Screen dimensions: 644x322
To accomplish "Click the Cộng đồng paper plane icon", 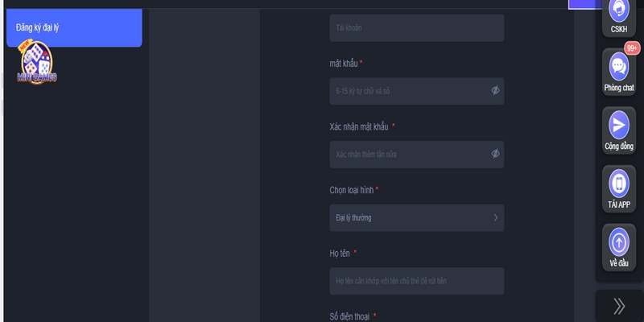I will coord(619,125).
